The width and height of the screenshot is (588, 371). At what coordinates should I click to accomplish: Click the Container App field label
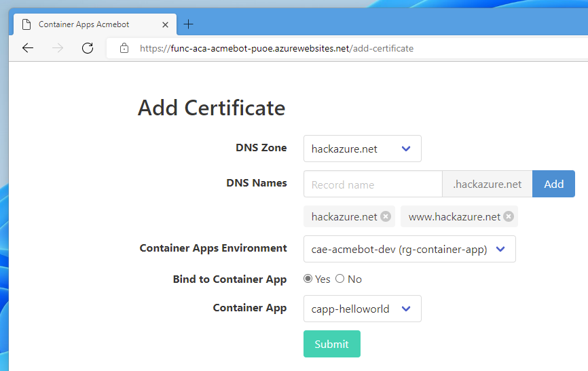pyautogui.click(x=250, y=308)
